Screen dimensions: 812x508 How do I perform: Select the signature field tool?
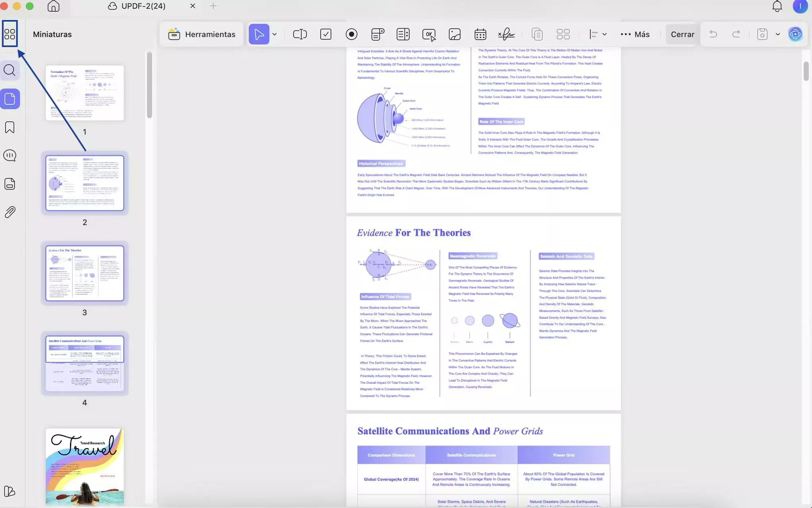pos(506,34)
